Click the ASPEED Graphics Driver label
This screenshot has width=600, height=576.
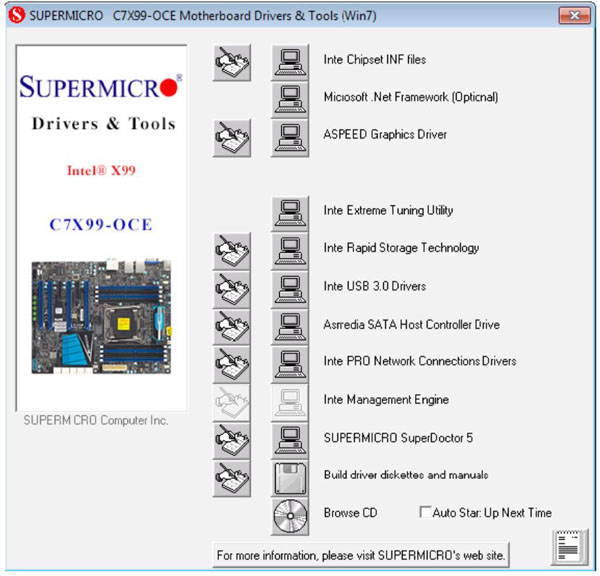385,134
